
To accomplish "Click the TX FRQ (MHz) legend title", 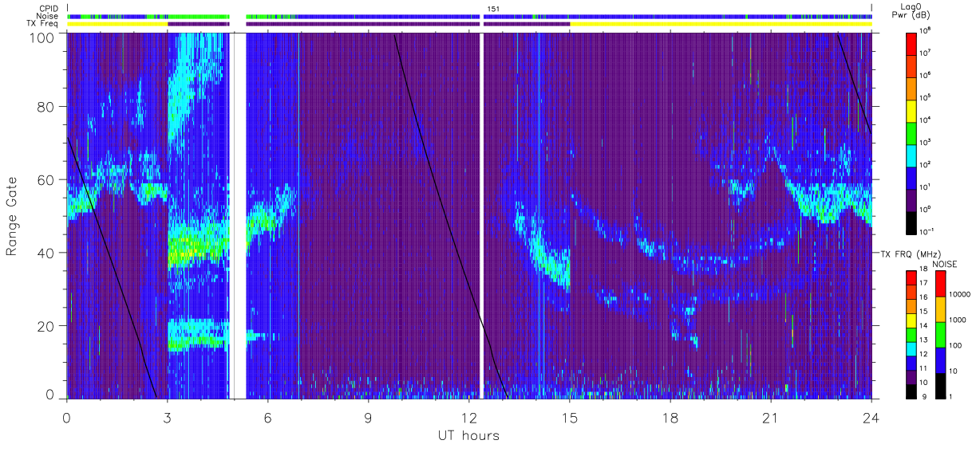I will click(911, 254).
